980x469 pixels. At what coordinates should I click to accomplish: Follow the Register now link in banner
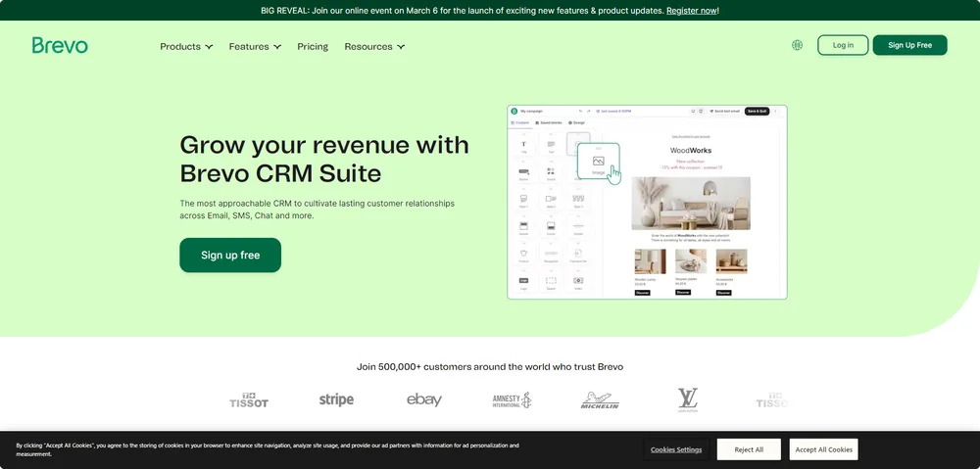click(x=691, y=11)
